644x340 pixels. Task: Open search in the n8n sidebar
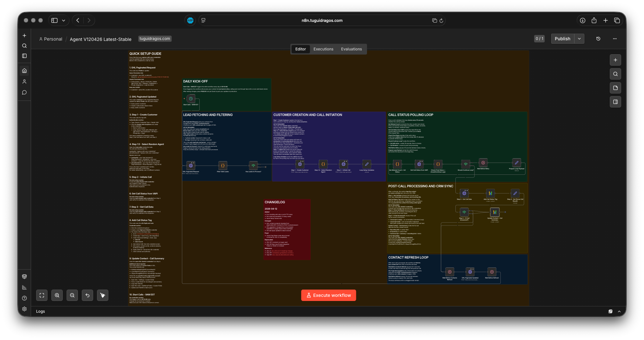tap(24, 46)
